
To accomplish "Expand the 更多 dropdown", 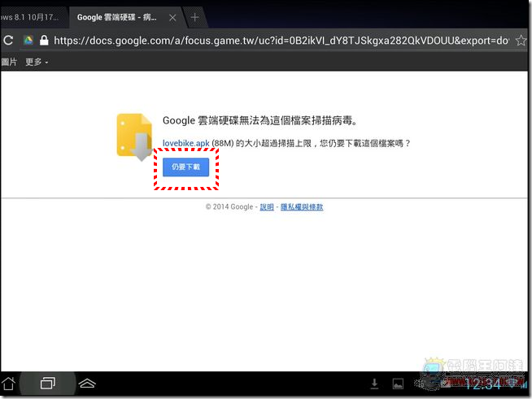I will 37,62.
